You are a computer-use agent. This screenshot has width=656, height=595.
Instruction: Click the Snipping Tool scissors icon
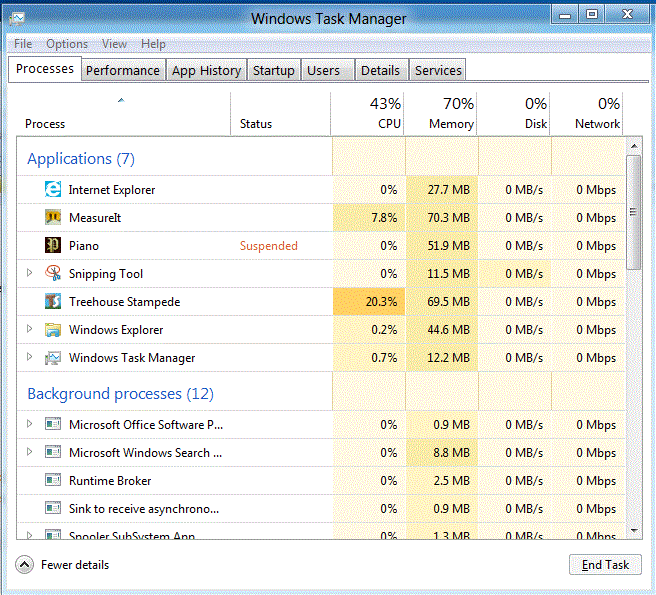click(x=53, y=273)
